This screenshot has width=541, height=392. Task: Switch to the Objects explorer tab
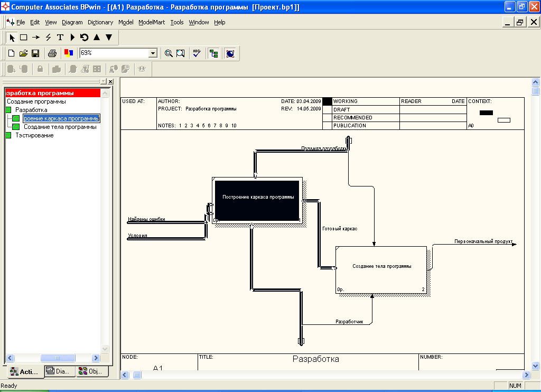coord(90,371)
